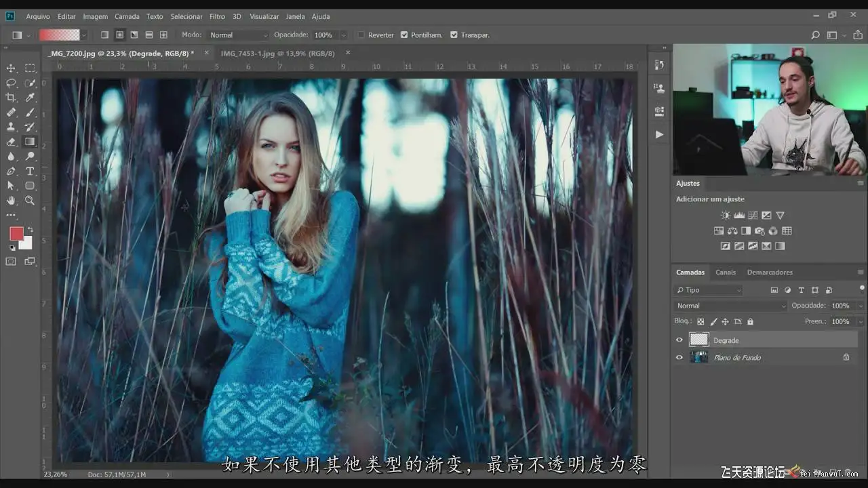Select the Zoom magnifier tool
Viewport: 868px width, 488px height.
click(30, 201)
